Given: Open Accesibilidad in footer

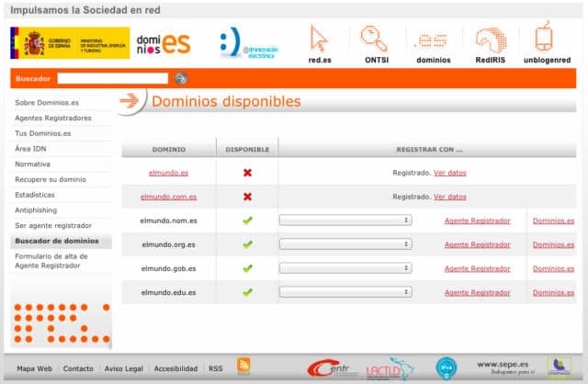Looking at the screenshot, I should [x=175, y=368].
